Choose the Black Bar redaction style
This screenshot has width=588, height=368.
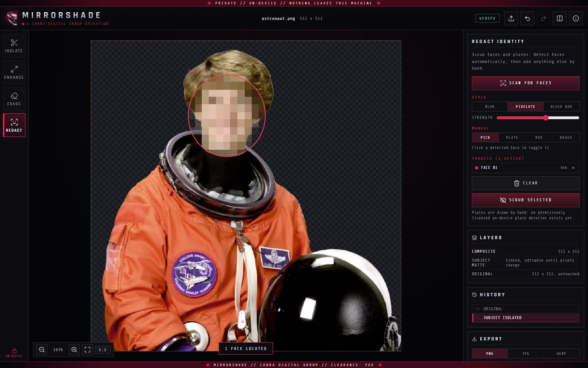561,107
